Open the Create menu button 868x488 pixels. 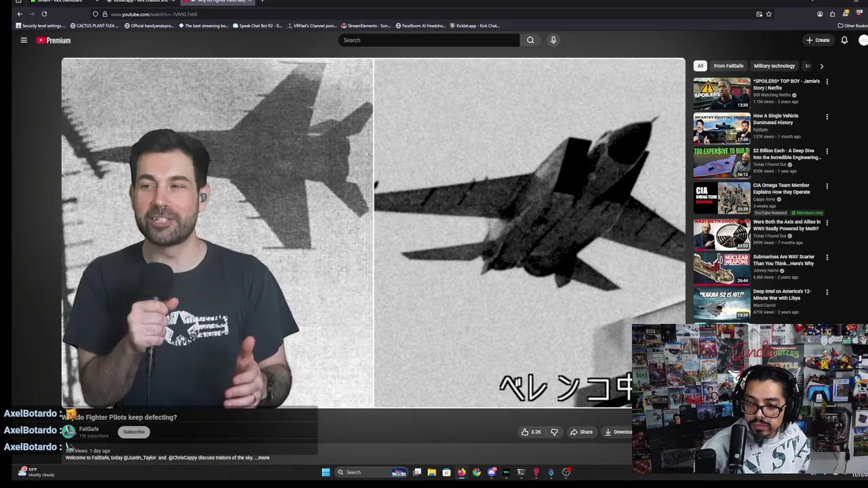(818, 40)
